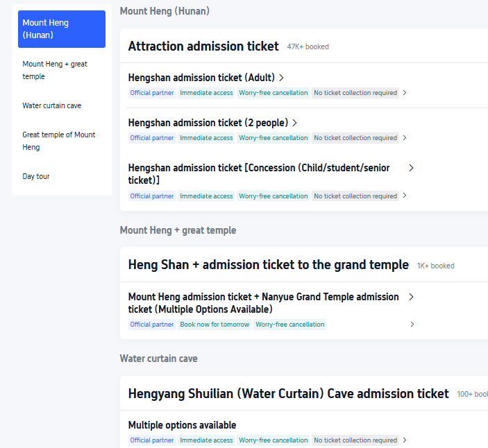Click chevron beside 2 people ticket title

[x=295, y=123]
